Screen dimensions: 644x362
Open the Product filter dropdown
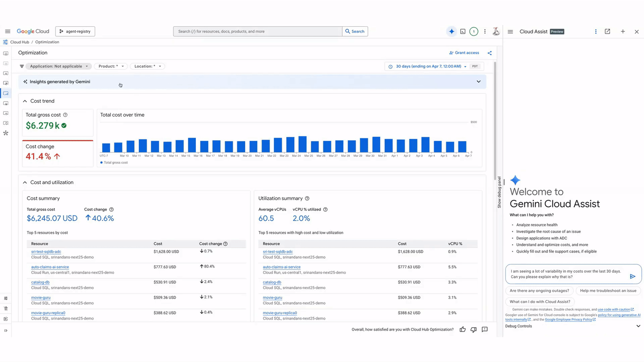[111, 66]
